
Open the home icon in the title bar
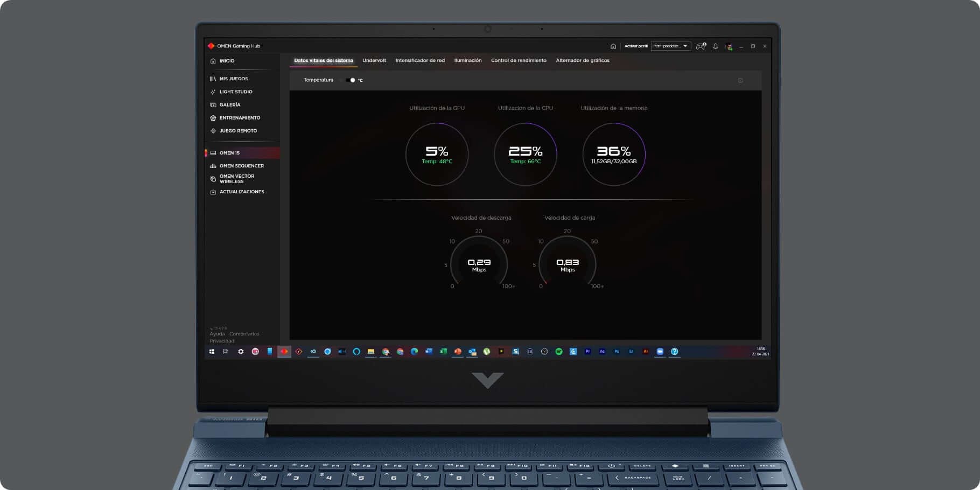(613, 46)
